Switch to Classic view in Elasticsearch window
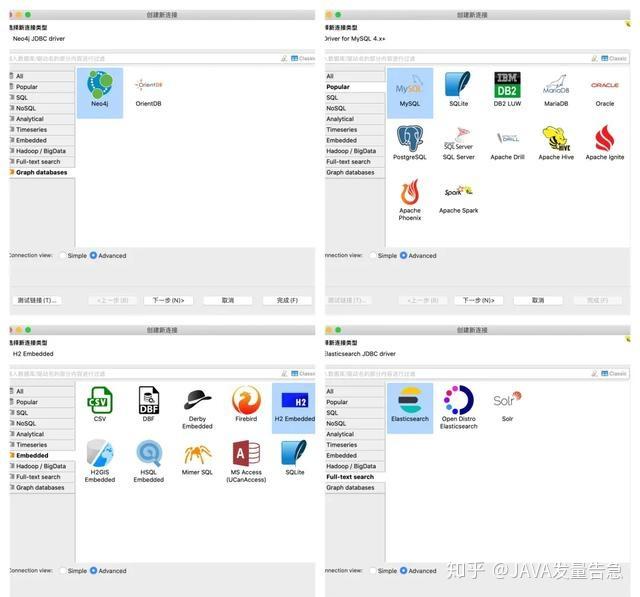640x597 pixels. 614,373
